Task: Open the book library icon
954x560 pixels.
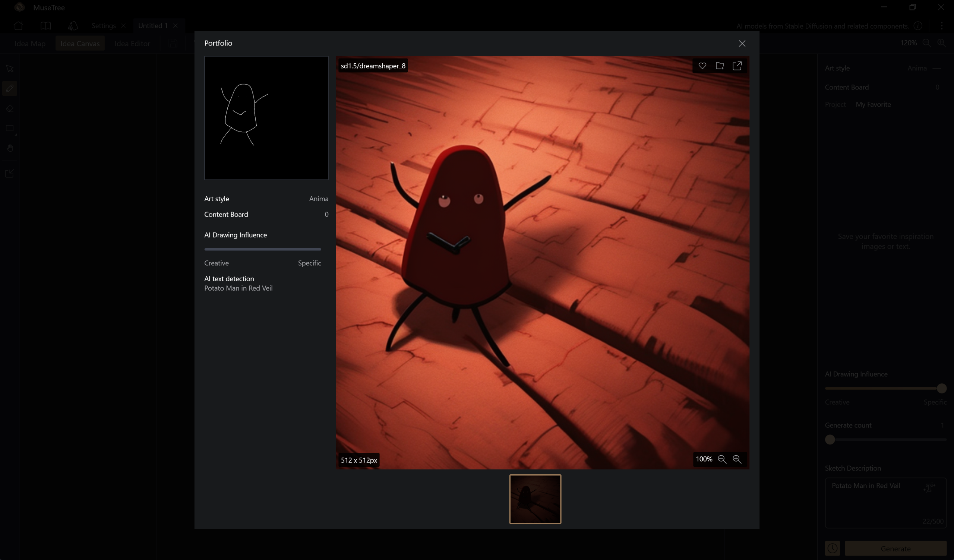Action: tap(45, 26)
